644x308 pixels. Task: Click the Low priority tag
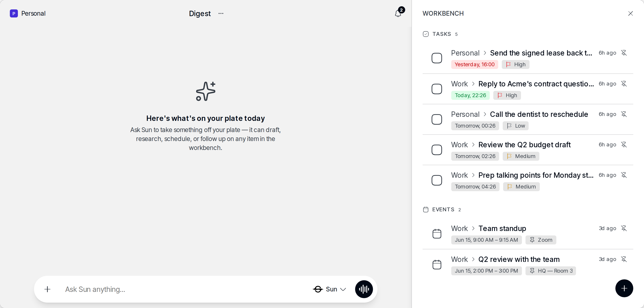point(515,126)
